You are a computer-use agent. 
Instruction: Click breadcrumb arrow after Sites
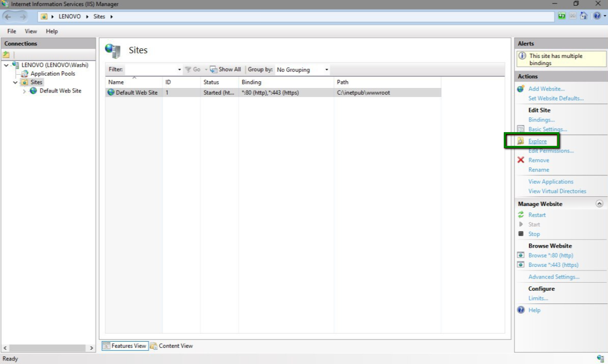click(x=112, y=17)
